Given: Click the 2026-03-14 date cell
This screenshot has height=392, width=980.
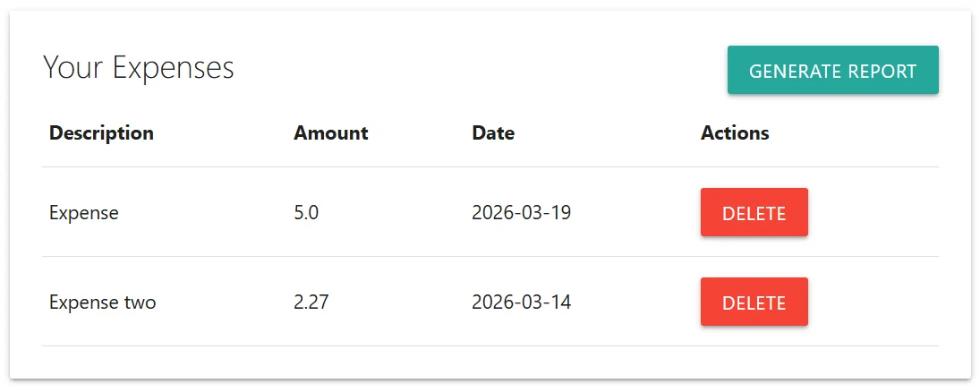Looking at the screenshot, I should coord(521,303).
